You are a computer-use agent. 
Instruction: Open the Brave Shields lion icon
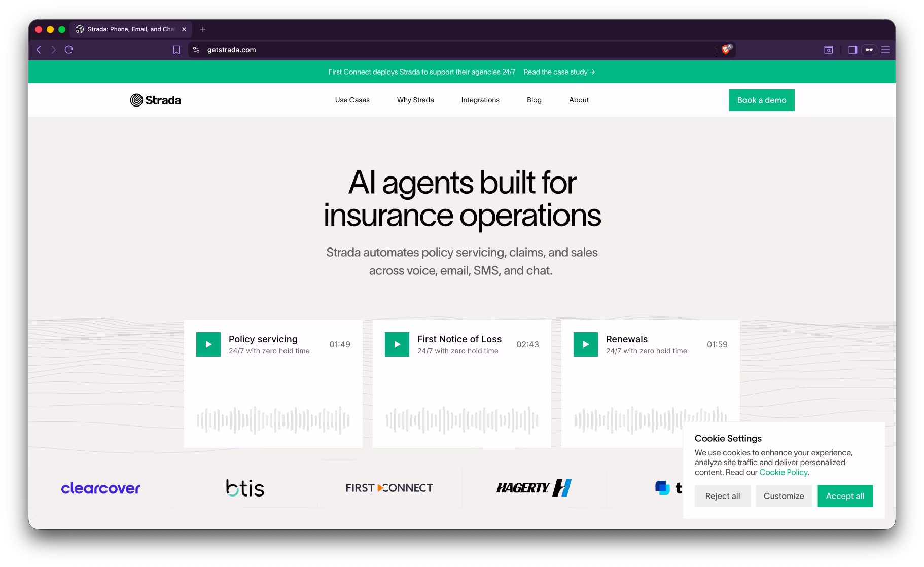(726, 49)
